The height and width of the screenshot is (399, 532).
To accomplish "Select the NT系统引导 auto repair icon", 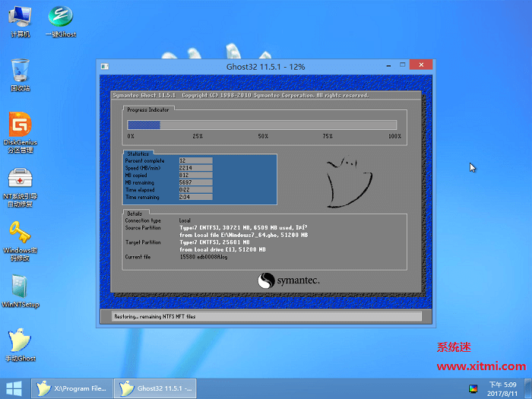I will (20, 187).
